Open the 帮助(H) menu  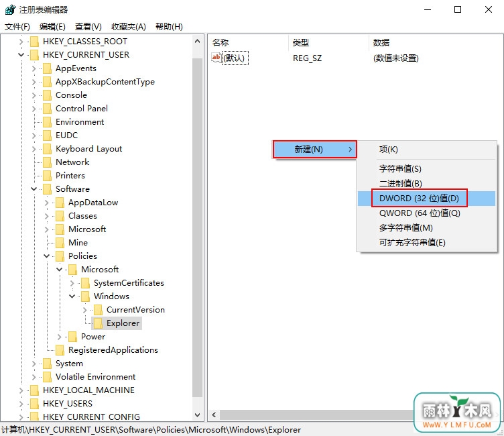(x=169, y=27)
